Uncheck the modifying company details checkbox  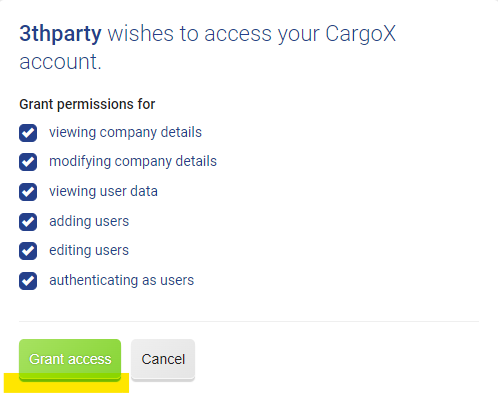(28, 162)
